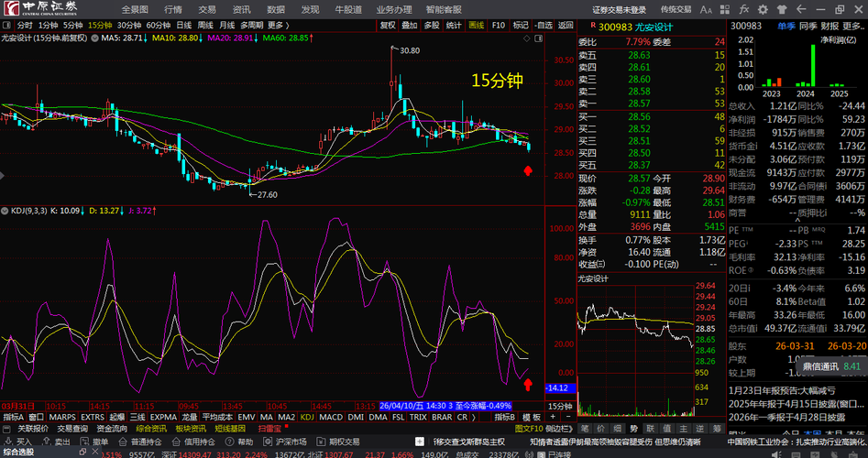Open 15分钟 period selector at chart bottom-right
Screen dimensions: 868x458
click(560, 406)
